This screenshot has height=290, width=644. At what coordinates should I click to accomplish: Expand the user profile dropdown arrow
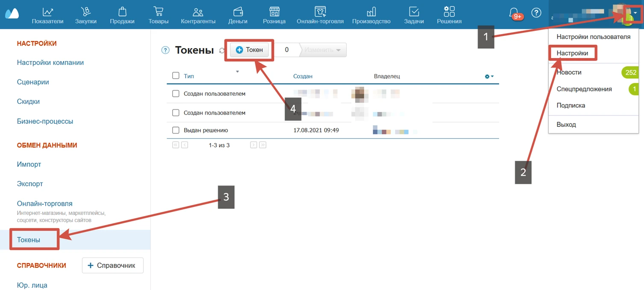click(x=635, y=13)
